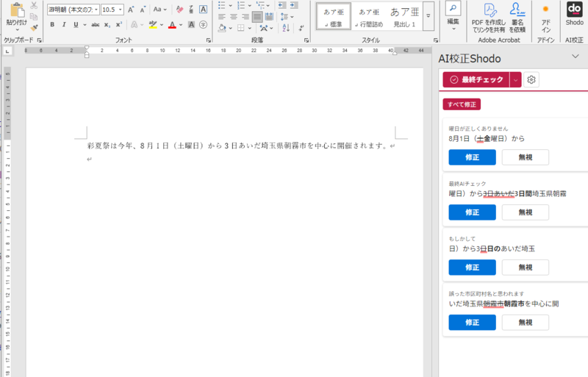588x377 pixels.
Task: Apply strikethrough (abc) formatting
Action: click(x=96, y=25)
